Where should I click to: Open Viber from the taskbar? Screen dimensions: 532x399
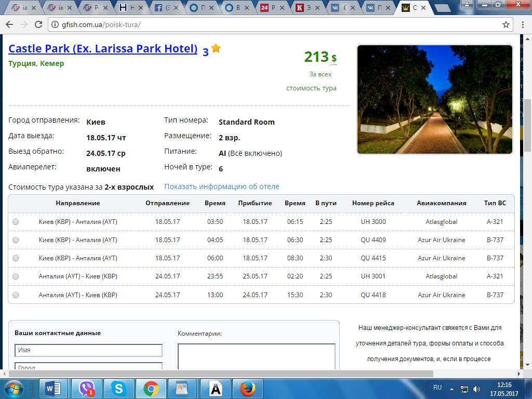click(86, 388)
